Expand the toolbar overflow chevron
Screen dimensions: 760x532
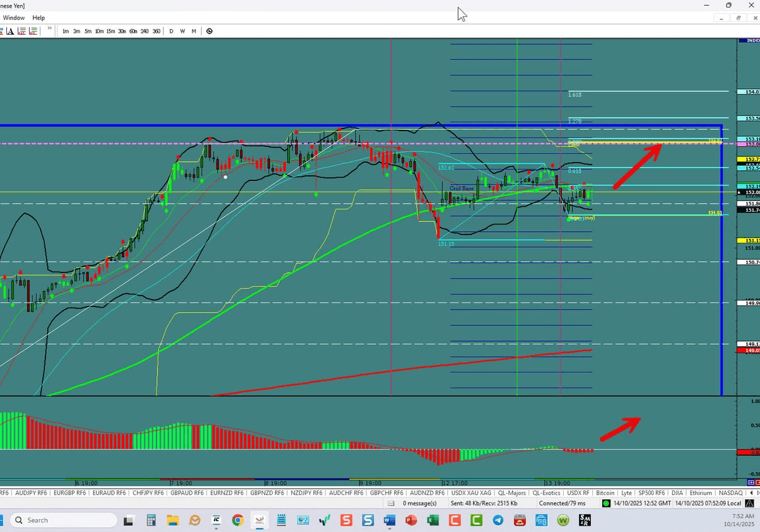point(49,30)
